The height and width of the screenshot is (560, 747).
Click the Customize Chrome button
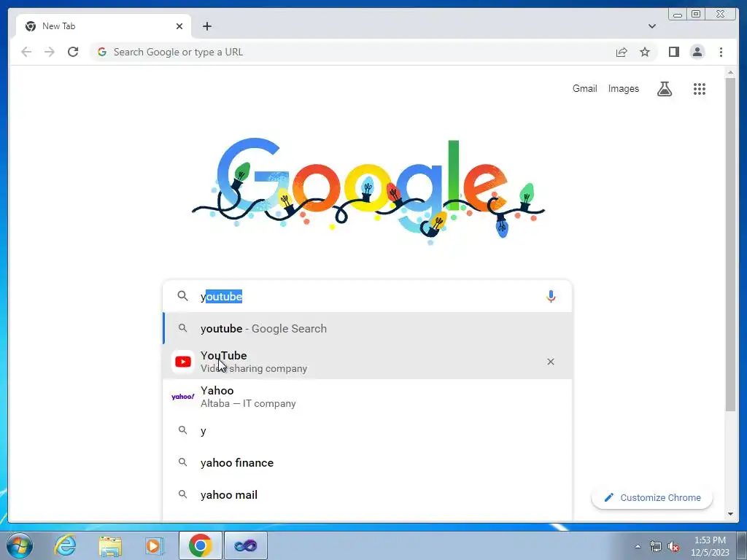pos(651,497)
